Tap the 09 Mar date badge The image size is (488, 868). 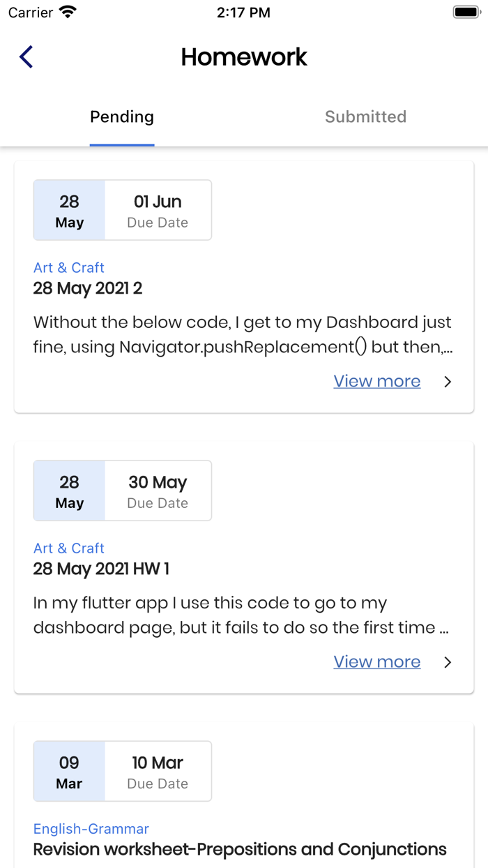pos(69,772)
